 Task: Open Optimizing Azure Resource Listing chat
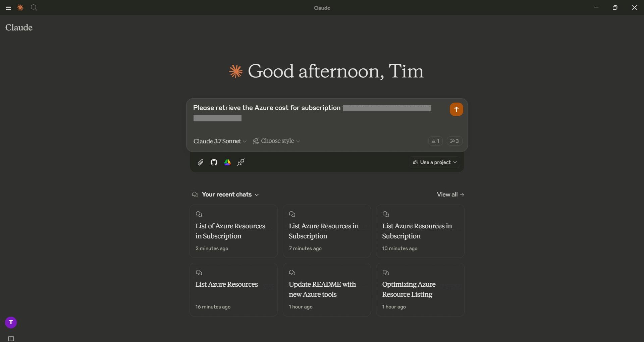(420, 290)
